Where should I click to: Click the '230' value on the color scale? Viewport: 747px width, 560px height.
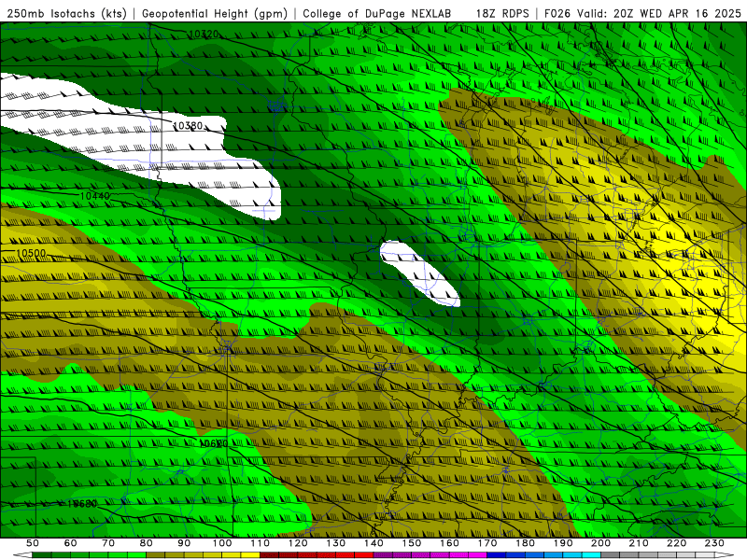(714, 543)
